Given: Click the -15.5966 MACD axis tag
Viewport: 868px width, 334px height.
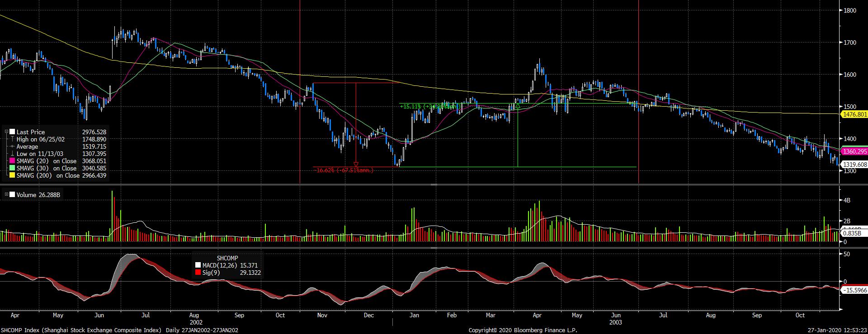Looking at the screenshot, I should [x=854, y=291].
